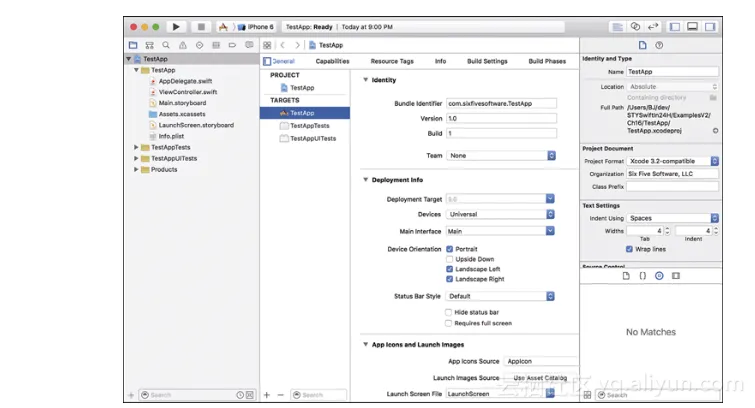Open the report navigator
The width and height of the screenshot is (755, 408).
(249, 45)
